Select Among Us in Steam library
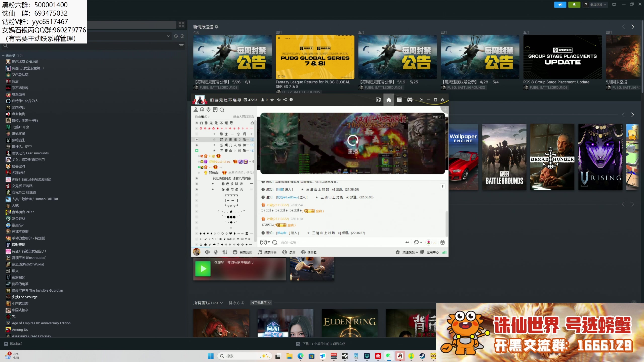Viewport: 644px width, 362px height. pos(20,330)
